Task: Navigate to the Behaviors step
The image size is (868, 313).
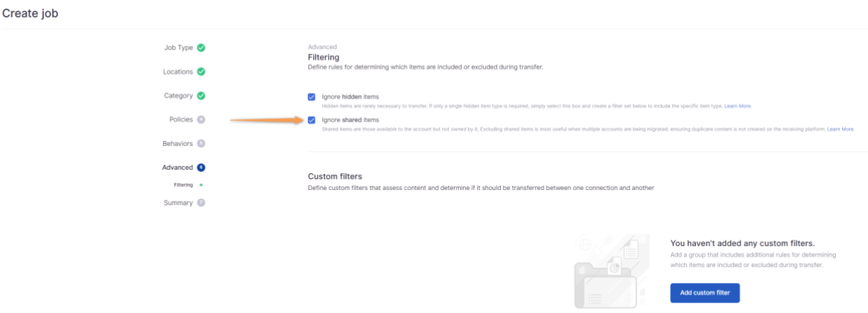Action: pos(178,143)
